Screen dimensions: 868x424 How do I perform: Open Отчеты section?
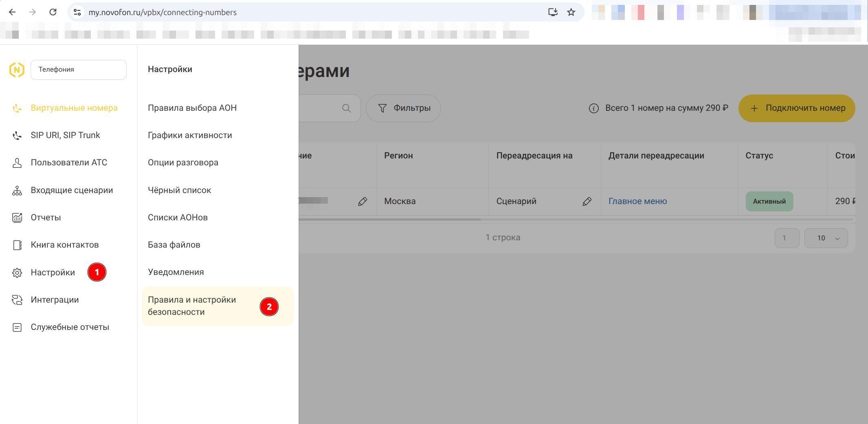coord(46,217)
